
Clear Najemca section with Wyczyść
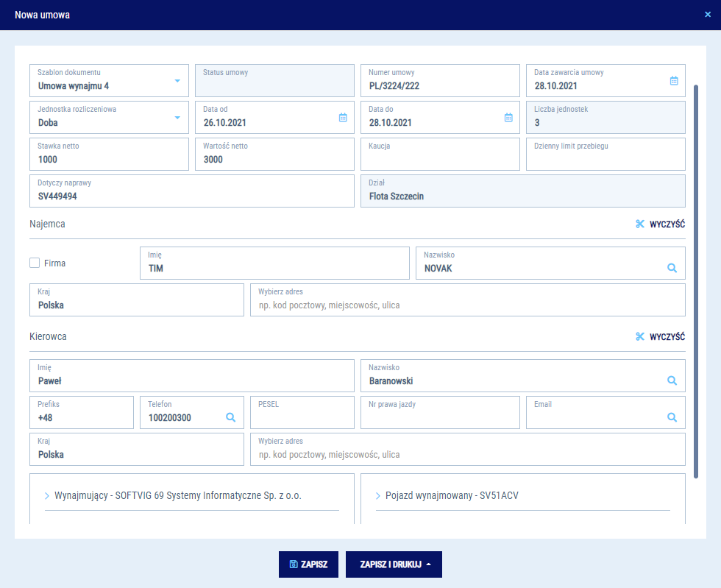tap(660, 224)
